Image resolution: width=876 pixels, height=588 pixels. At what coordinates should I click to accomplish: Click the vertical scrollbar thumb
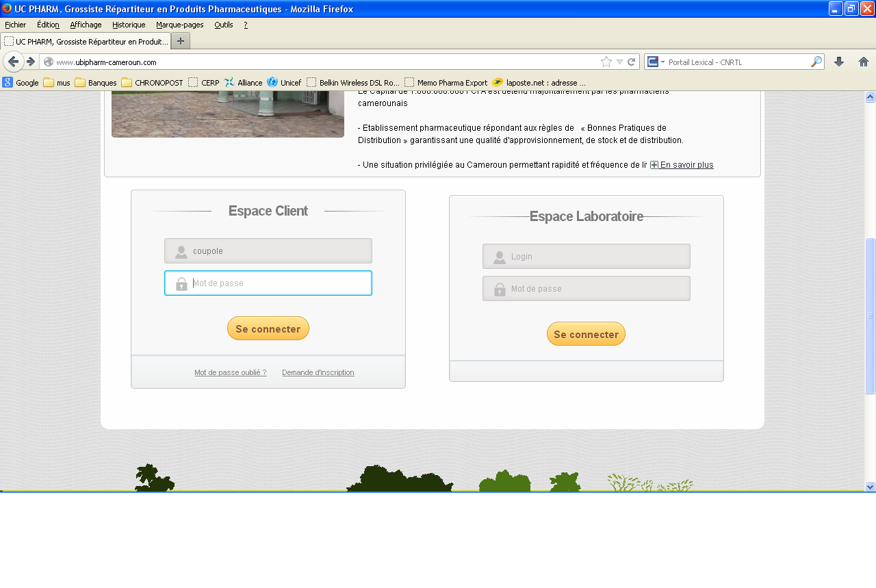point(871,316)
